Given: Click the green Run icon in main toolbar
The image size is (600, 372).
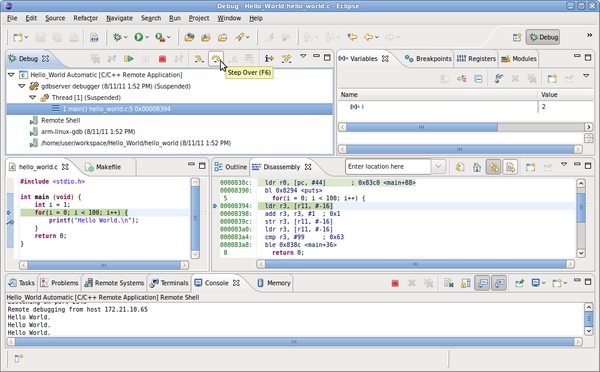Looking at the screenshot, I should coord(139,37).
